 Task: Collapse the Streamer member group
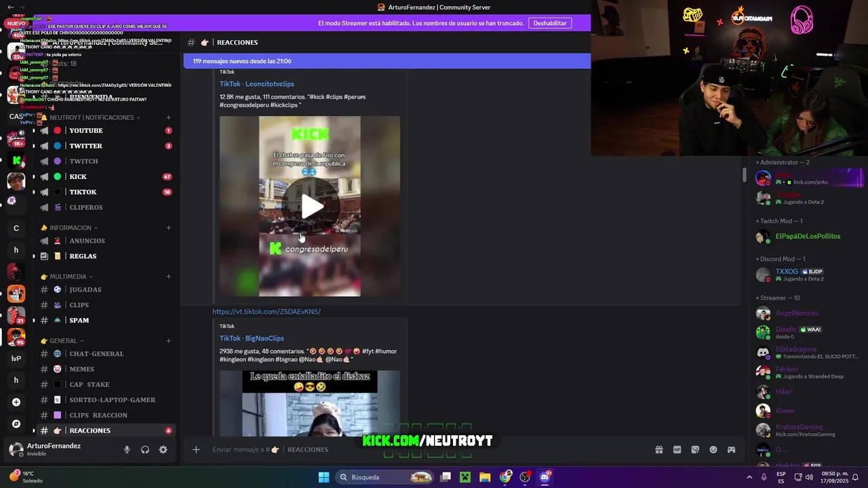coord(778,298)
